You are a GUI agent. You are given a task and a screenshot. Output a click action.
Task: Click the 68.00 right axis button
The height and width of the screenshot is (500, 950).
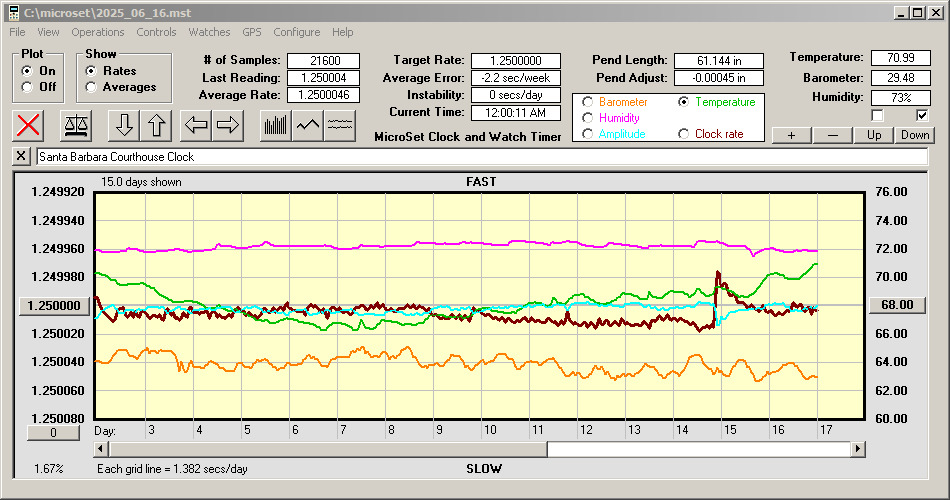pyautogui.click(x=897, y=305)
